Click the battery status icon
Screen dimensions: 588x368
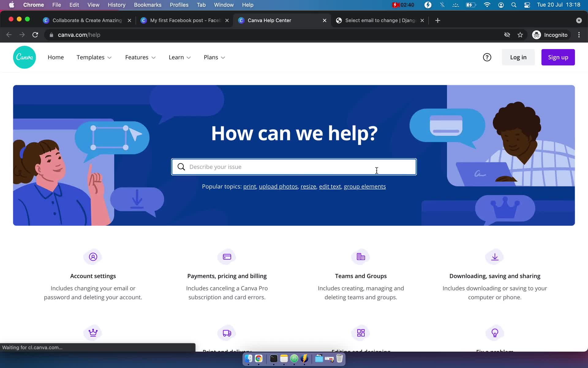click(471, 5)
